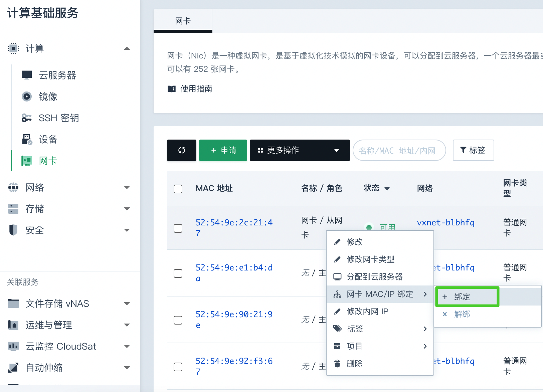The height and width of the screenshot is (392, 543).
Task: Click the SSH 密钥 key icon
Action: click(27, 118)
